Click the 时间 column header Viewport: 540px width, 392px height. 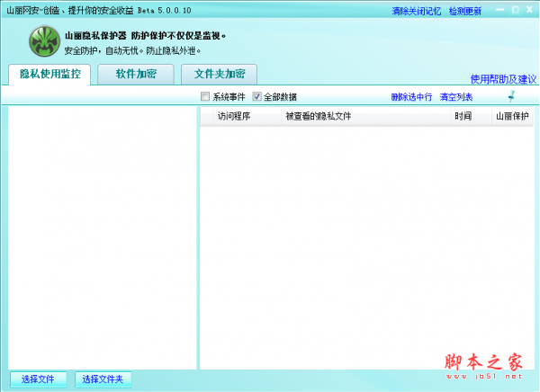[x=471, y=116]
